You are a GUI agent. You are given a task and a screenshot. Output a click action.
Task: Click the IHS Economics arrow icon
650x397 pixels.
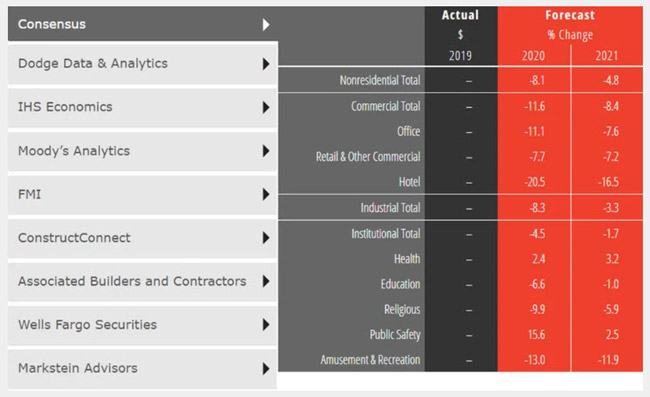point(266,107)
